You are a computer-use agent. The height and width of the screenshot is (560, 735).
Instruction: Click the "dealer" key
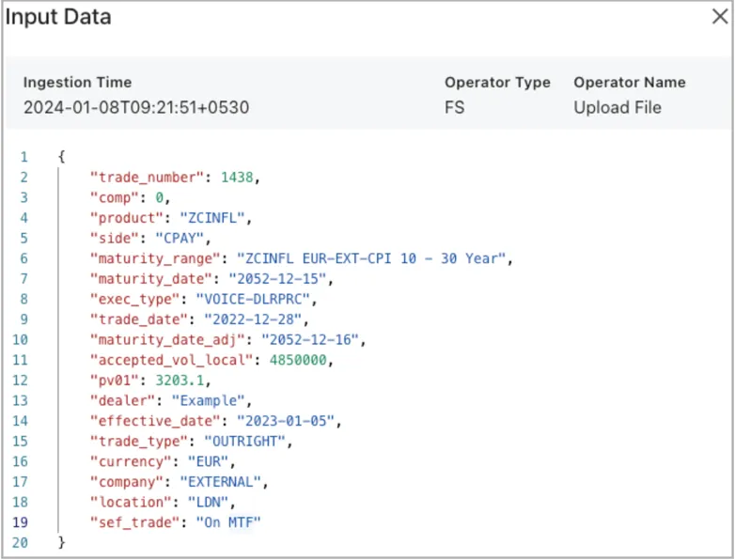click(122, 400)
